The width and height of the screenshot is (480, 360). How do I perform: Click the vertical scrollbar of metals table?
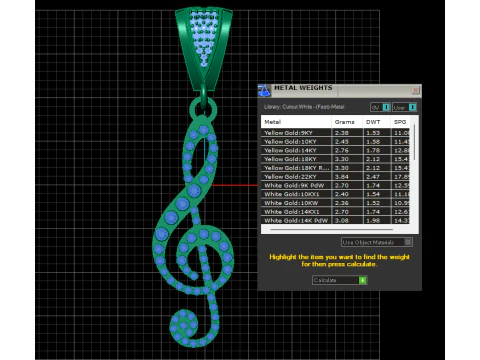414,142
